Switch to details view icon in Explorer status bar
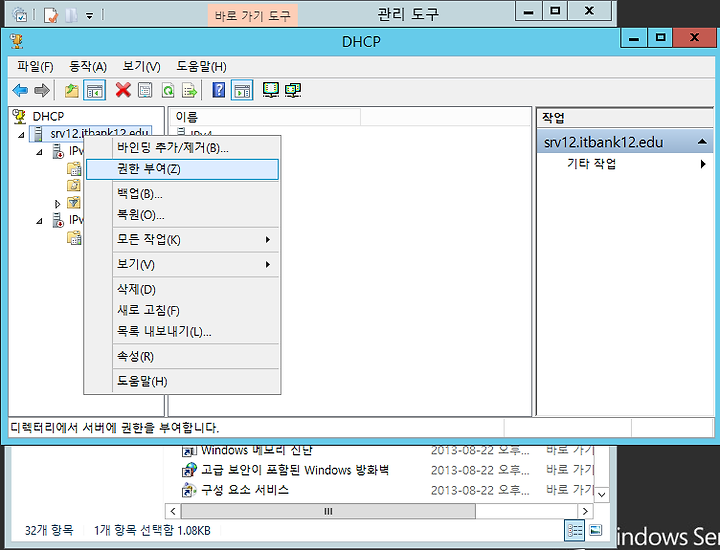 pos(574,530)
